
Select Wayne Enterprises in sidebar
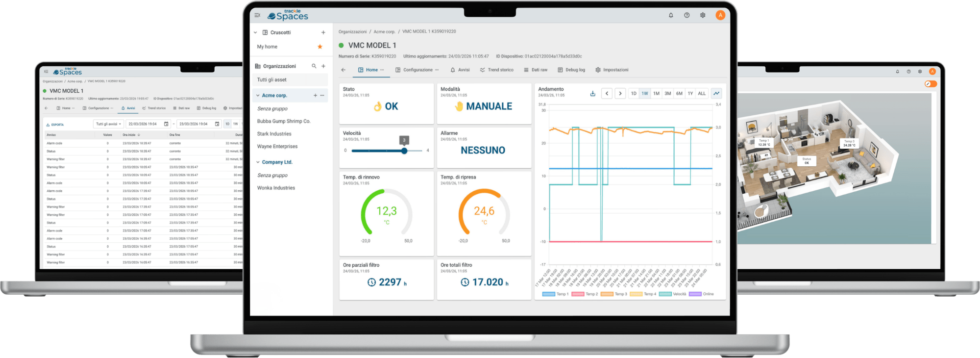pyautogui.click(x=277, y=146)
